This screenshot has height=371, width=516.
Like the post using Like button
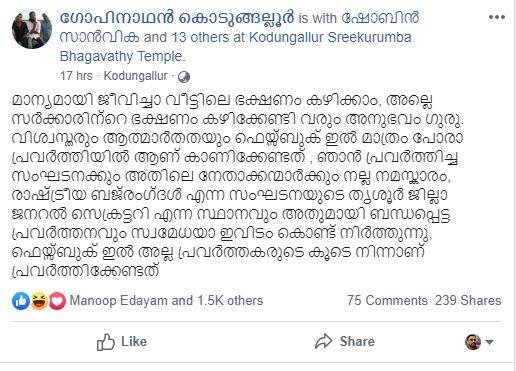[122, 342]
